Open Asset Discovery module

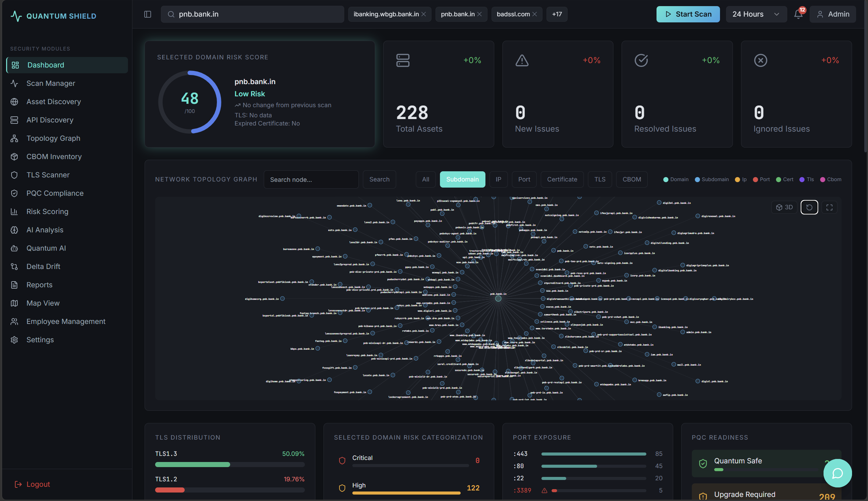coord(67,101)
